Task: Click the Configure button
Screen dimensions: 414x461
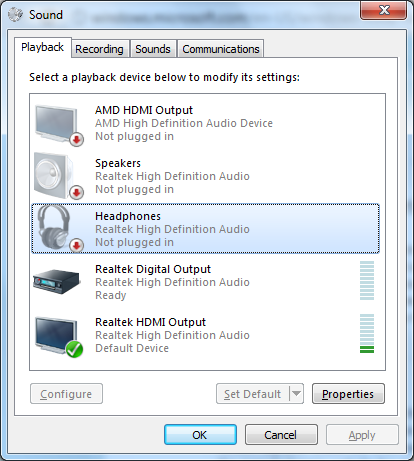Action: click(x=66, y=394)
